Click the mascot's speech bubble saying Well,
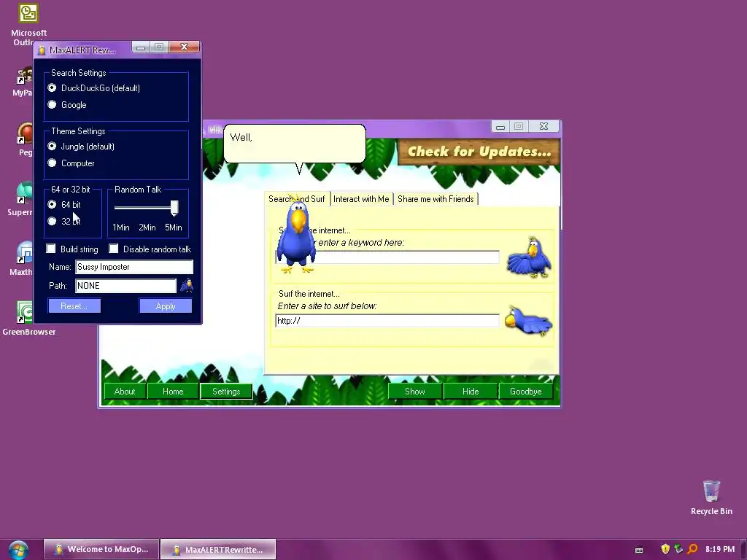Screen dimensions: 747x560 click(x=295, y=144)
